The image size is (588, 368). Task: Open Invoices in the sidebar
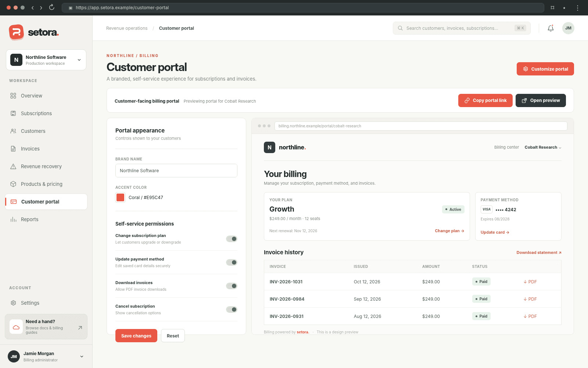(x=46, y=149)
